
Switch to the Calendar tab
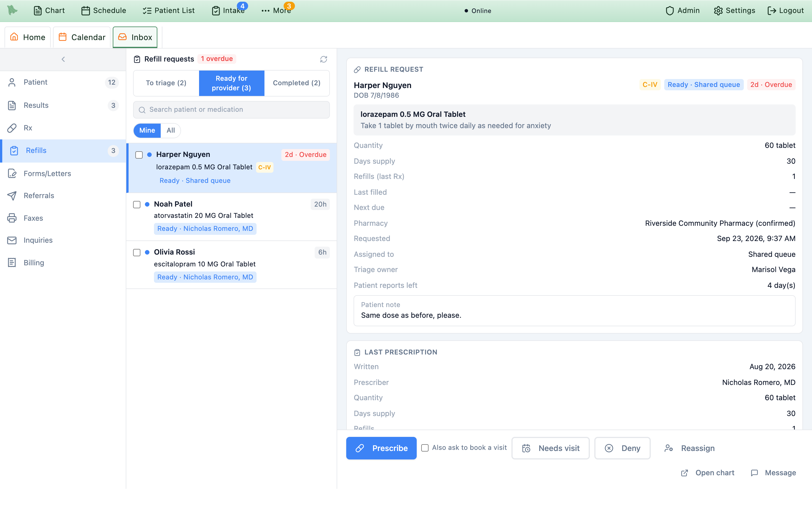pos(82,37)
